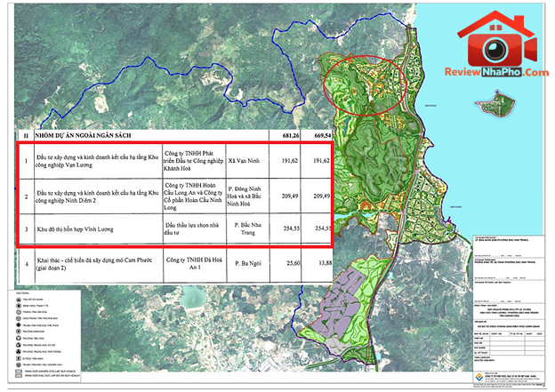Click the 'Trường mầm non' legend icon
This screenshot has height=392, width=555.
[x=19, y=332]
